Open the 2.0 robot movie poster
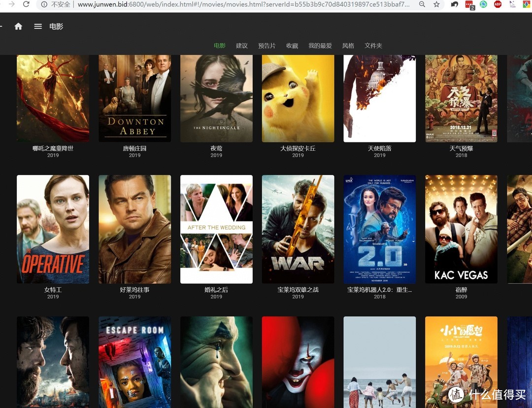Screen dimensions: 532x408 tap(380, 229)
